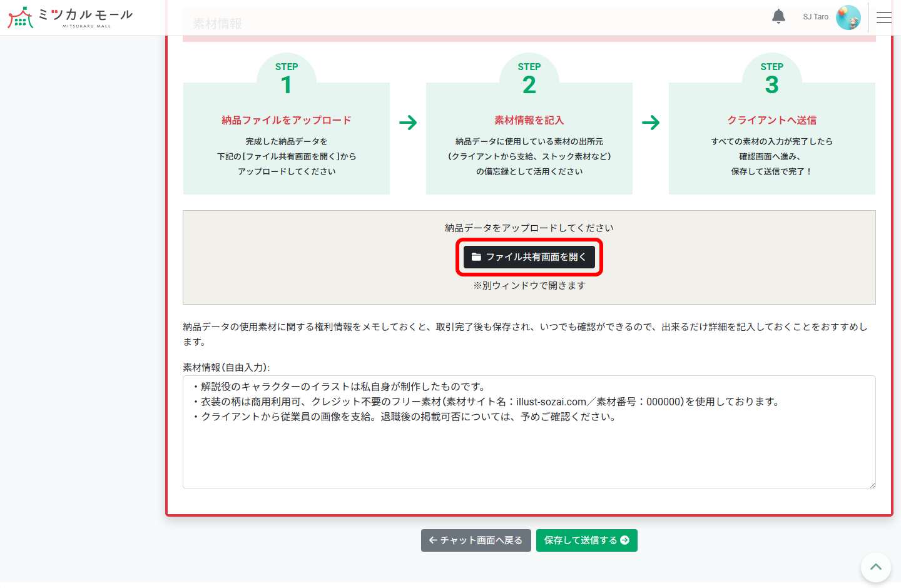Viewport: 901px width, 588px height.
Task: Click the notification bell icon
Action: [x=778, y=16]
